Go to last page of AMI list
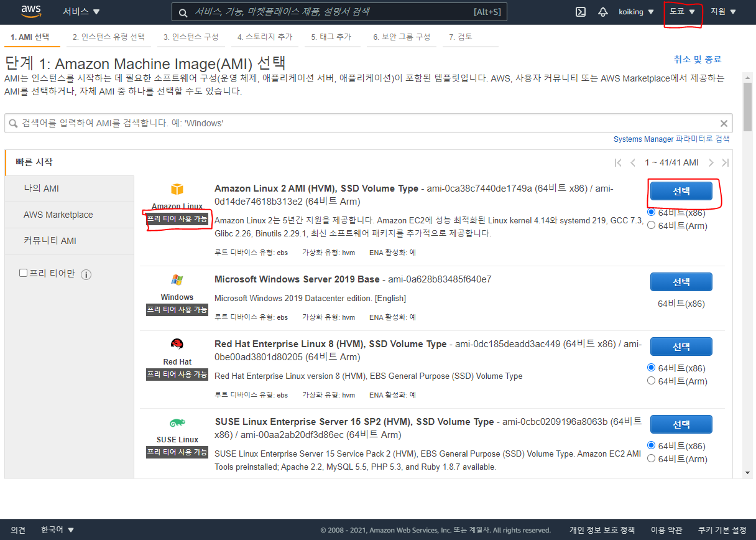Screen dimensions: 756x540 725,162
